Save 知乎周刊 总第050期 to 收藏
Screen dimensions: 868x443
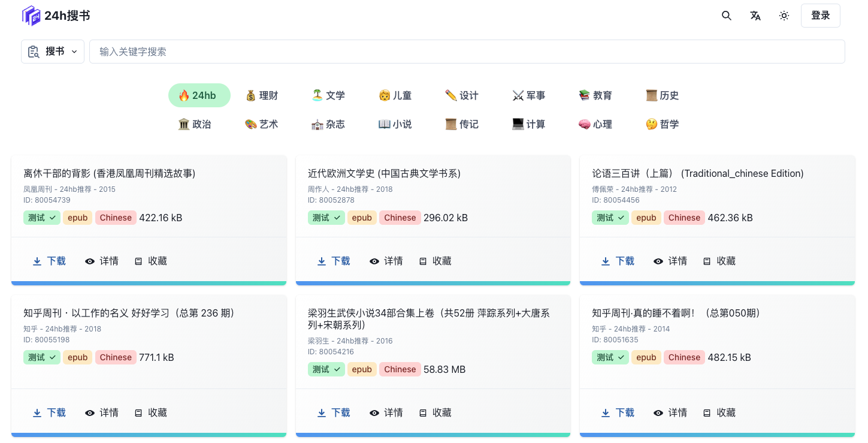pyautogui.click(x=719, y=412)
